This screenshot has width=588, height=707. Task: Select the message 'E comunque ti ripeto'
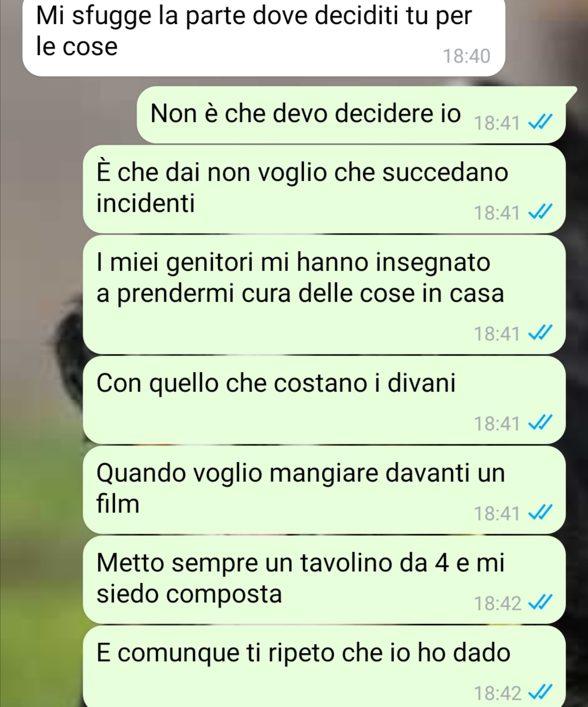[x=324, y=667]
